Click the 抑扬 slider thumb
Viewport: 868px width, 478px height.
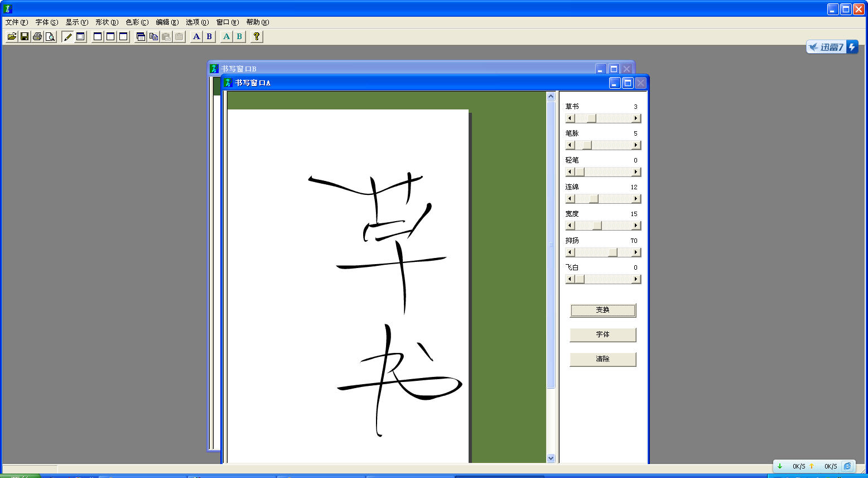point(613,252)
